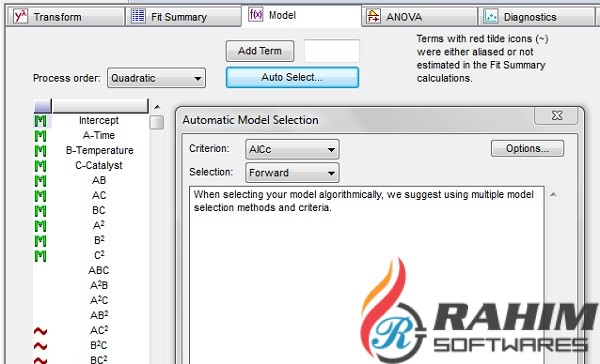Click the Auto Select button

tap(292, 77)
